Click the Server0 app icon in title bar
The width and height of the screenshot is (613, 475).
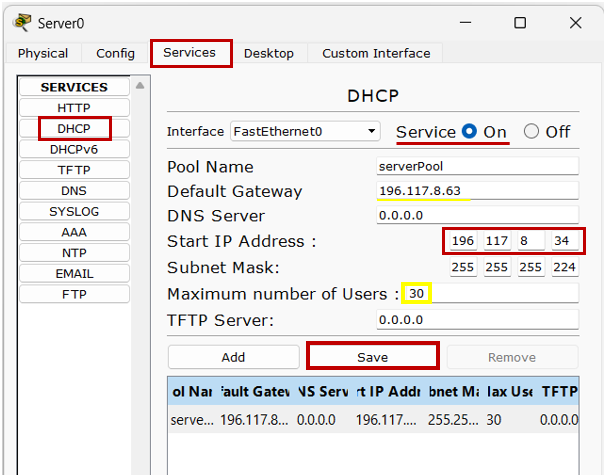20,22
